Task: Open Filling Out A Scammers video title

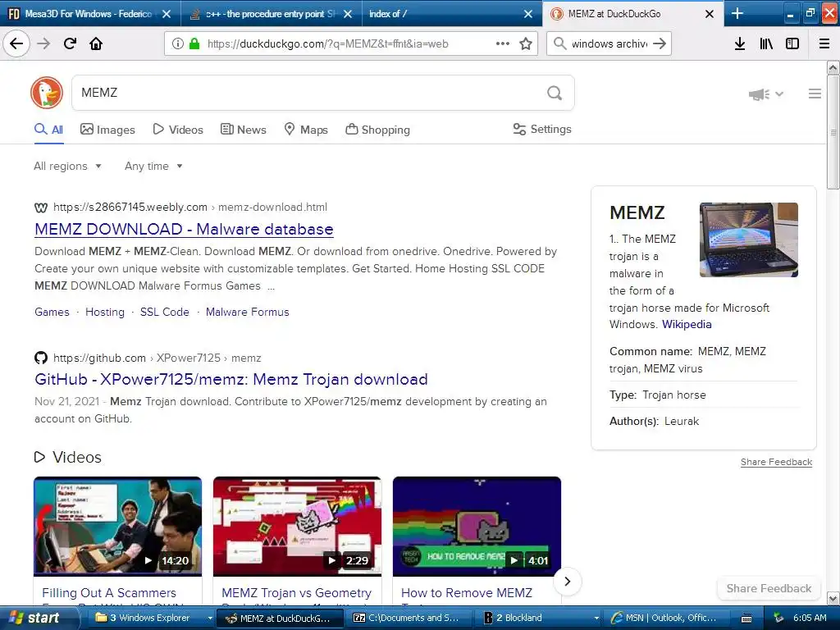Action: pyautogui.click(x=109, y=593)
